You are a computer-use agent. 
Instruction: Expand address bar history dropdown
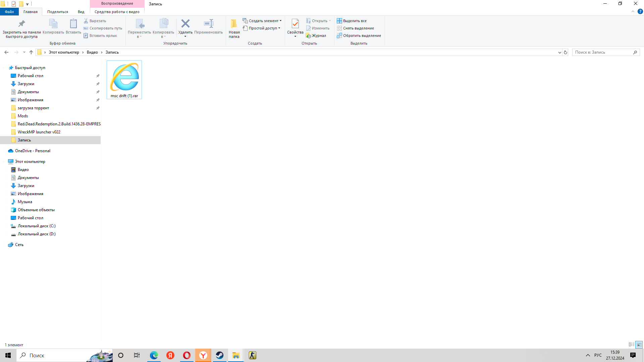point(559,52)
